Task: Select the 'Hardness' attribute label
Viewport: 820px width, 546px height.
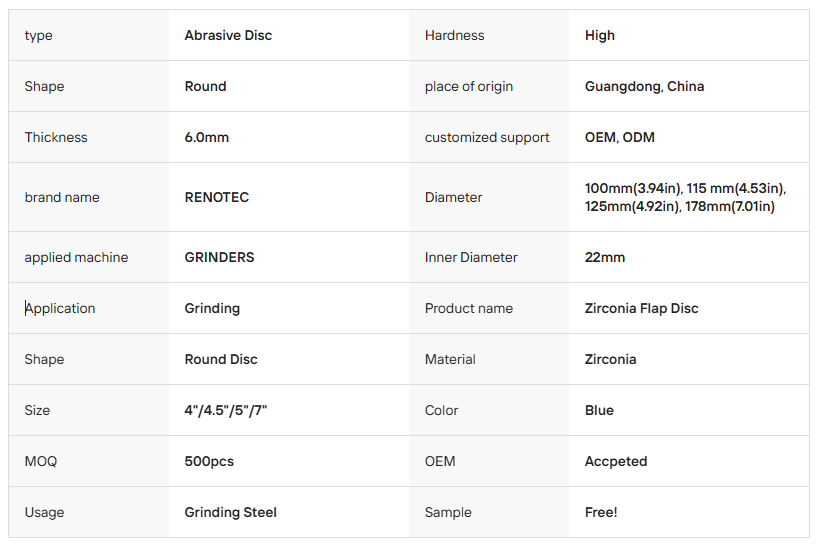Action: (454, 36)
